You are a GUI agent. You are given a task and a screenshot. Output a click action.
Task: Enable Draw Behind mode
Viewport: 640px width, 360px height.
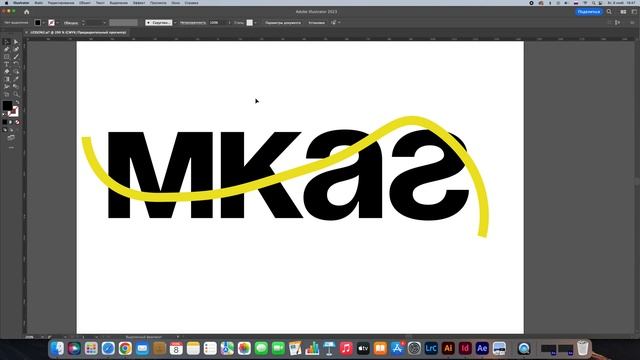point(11,130)
